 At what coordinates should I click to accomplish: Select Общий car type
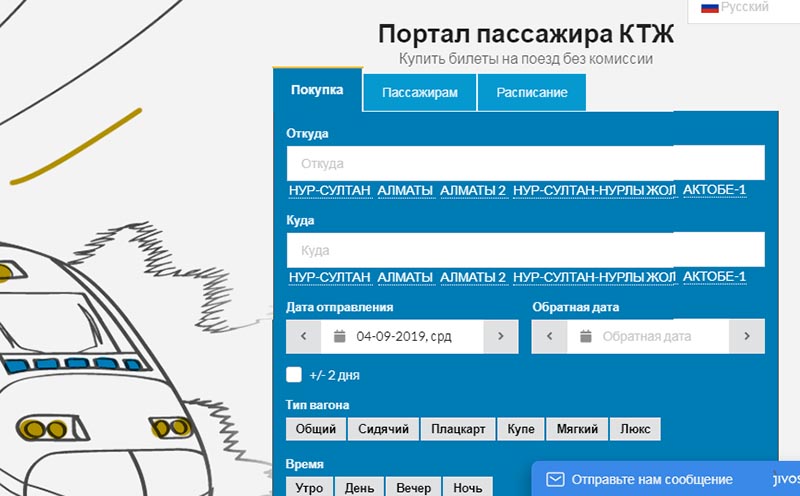pos(316,429)
